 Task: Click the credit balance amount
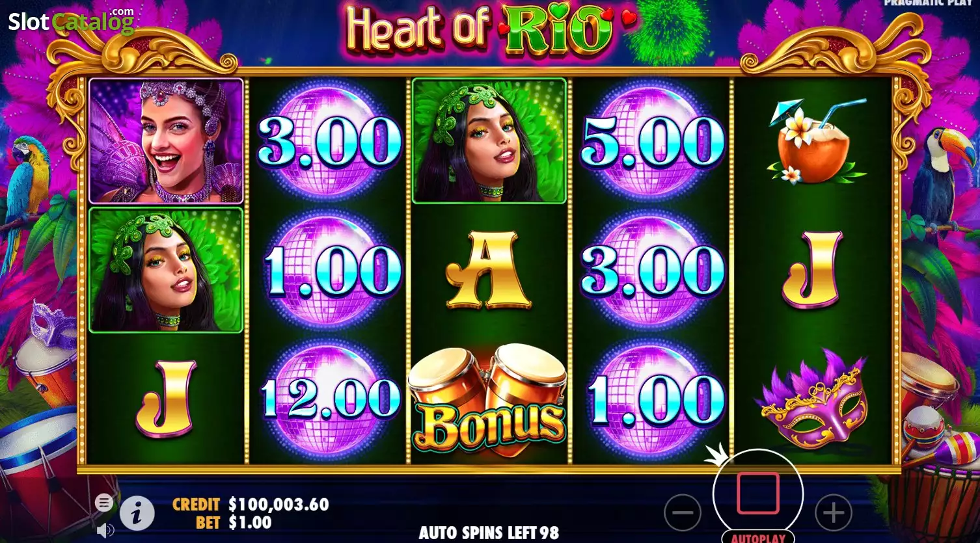(279, 504)
